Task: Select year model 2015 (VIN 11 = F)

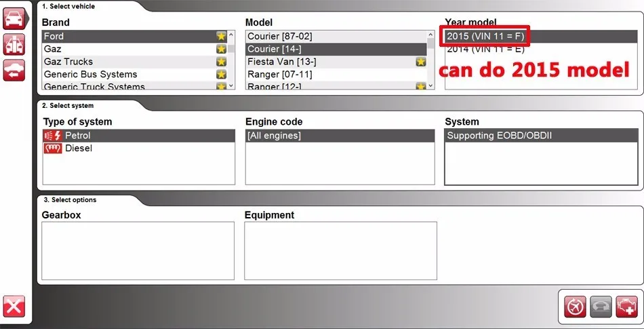Action: point(541,36)
